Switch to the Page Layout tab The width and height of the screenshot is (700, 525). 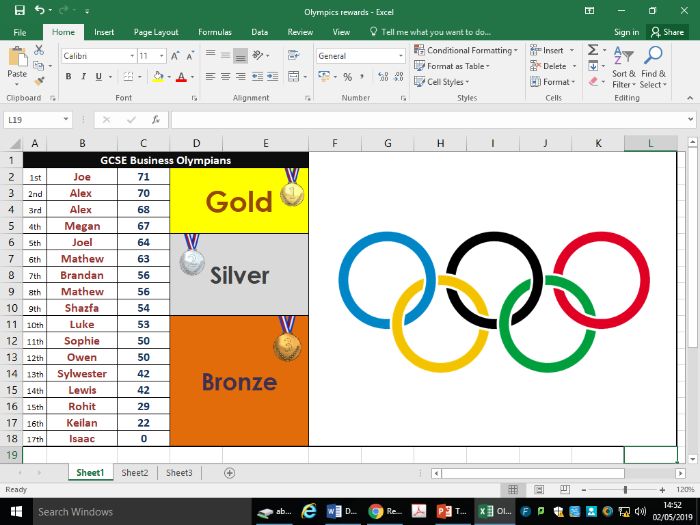point(156,32)
